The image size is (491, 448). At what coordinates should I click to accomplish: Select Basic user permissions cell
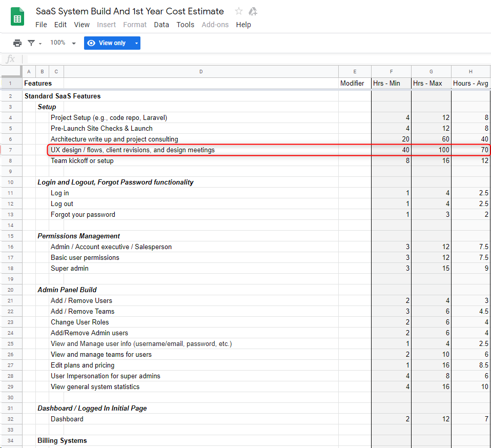85,258
